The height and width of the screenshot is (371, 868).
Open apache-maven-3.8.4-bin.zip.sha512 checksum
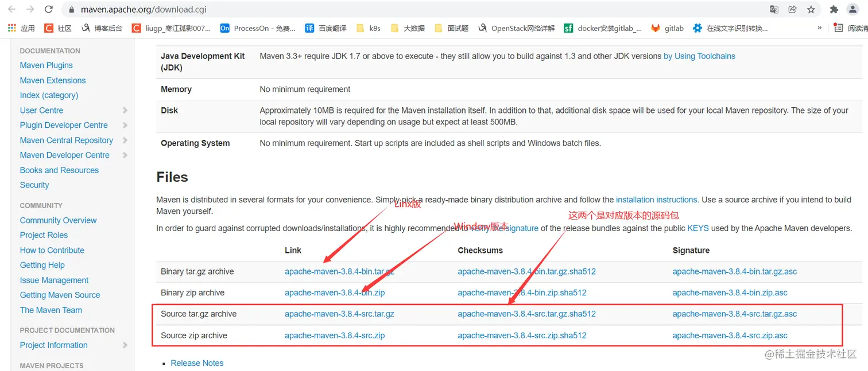pyautogui.click(x=522, y=292)
